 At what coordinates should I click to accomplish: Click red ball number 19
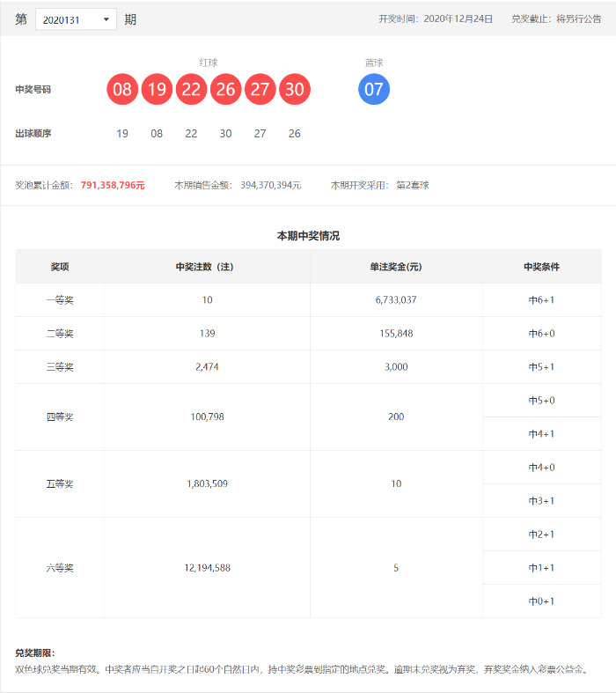(157, 90)
